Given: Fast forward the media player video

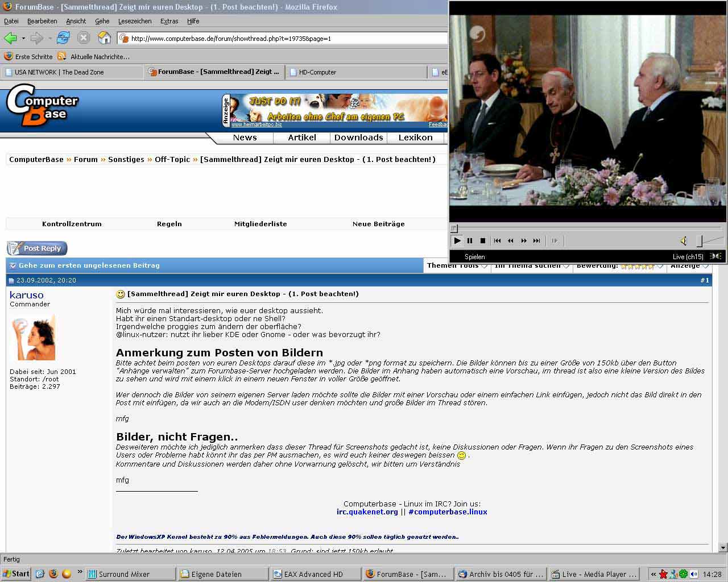Looking at the screenshot, I should (x=523, y=241).
